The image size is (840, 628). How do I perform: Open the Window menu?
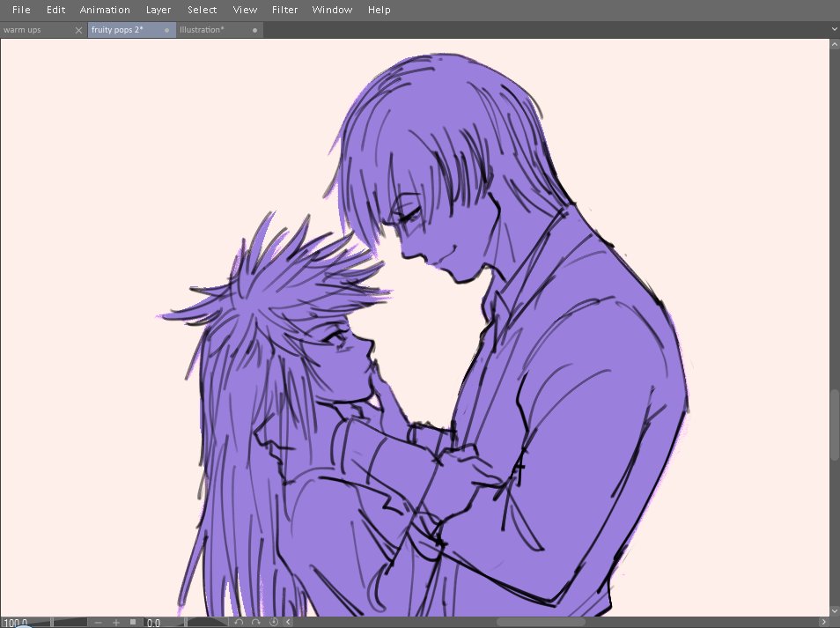coord(332,10)
